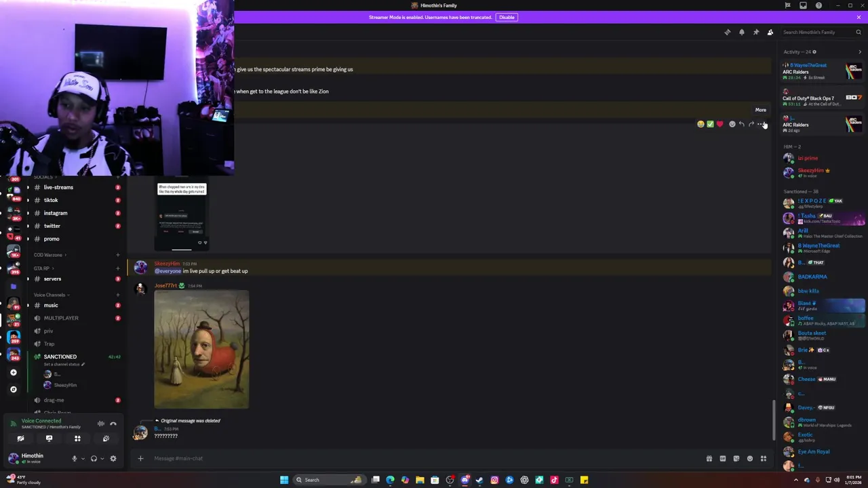
Task: Search Himothin's Family field
Action: click(821, 32)
